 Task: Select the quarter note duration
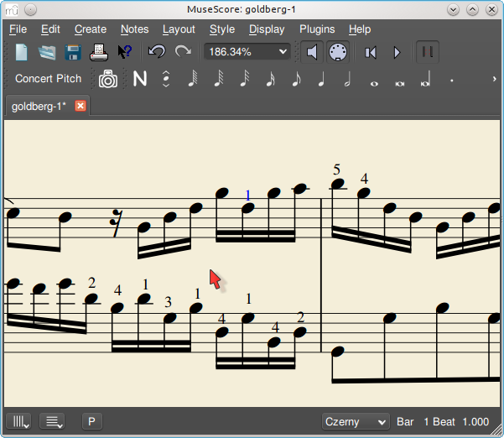[321, 80]
